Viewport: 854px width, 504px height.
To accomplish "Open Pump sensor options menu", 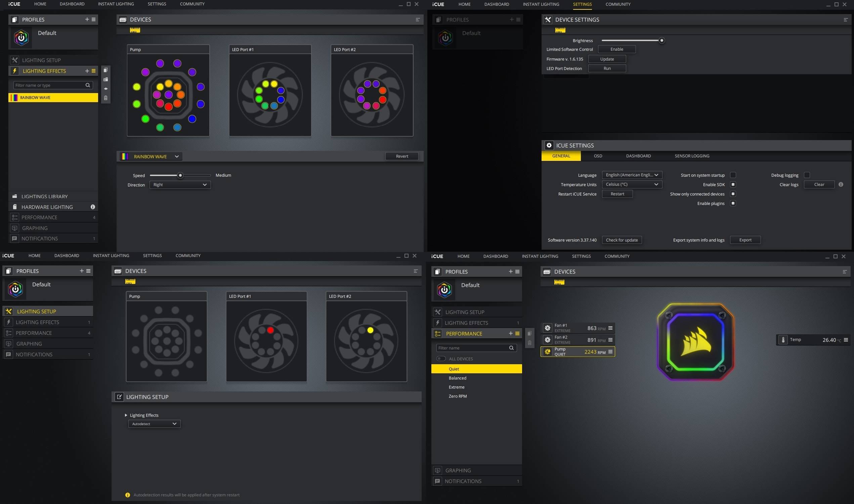I will pyautogui.click(x=610, y=351).
